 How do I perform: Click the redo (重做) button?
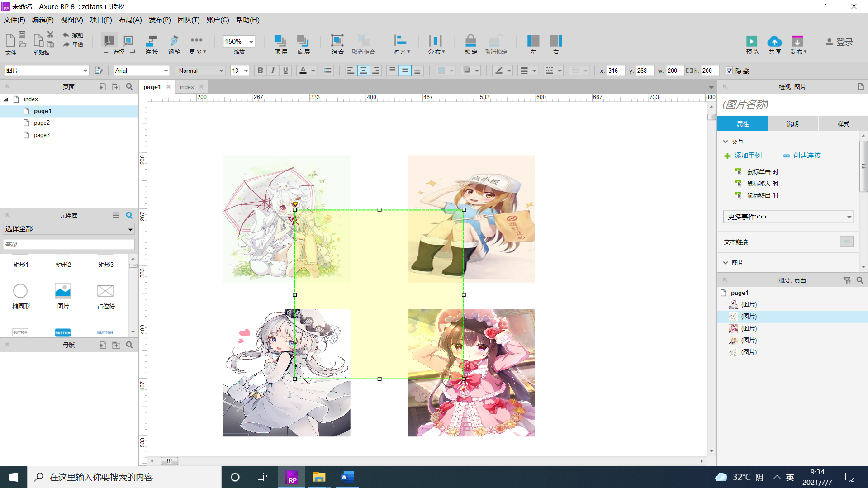click(73, 44)
